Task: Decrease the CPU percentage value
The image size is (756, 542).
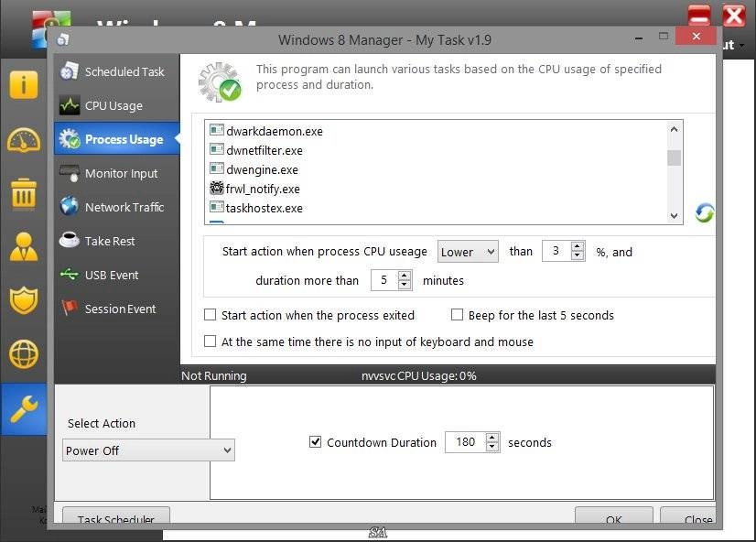Action: [x=578, y=256]
